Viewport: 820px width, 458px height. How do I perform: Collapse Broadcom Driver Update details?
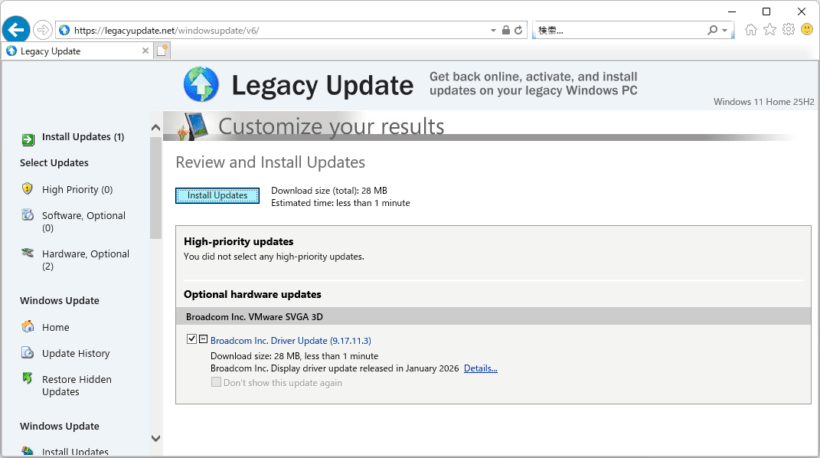203,339
